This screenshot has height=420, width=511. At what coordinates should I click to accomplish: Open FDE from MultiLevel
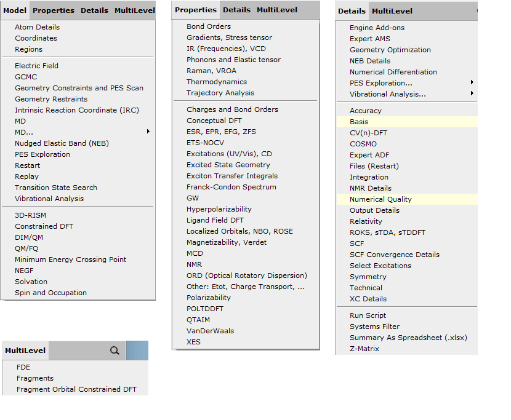tap(23, 367)
